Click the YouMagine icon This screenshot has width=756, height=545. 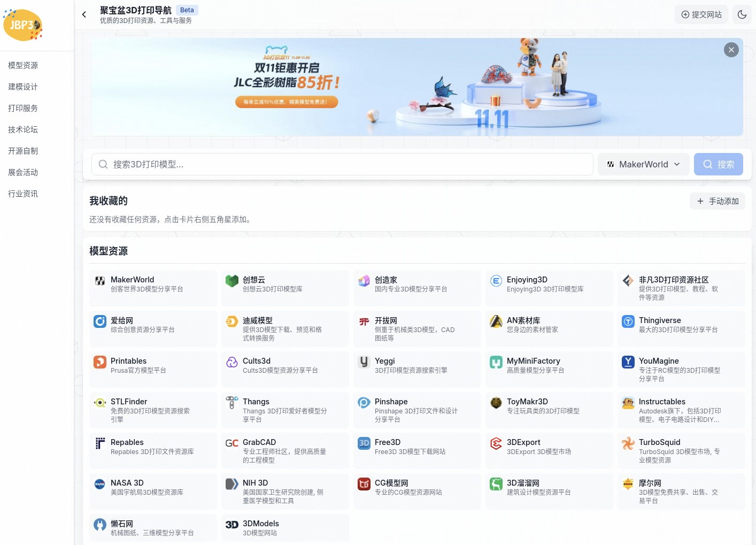pos(628,362)
